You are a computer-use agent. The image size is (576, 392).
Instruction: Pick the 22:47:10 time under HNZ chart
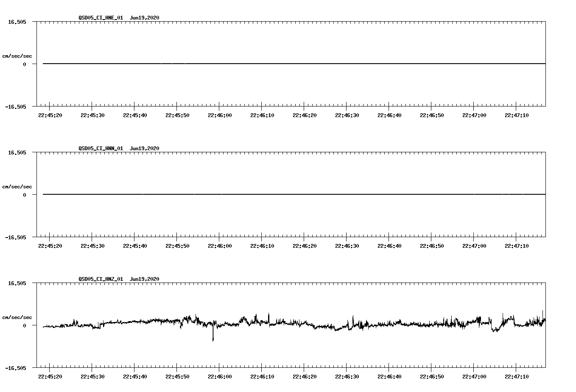(517, 377)
